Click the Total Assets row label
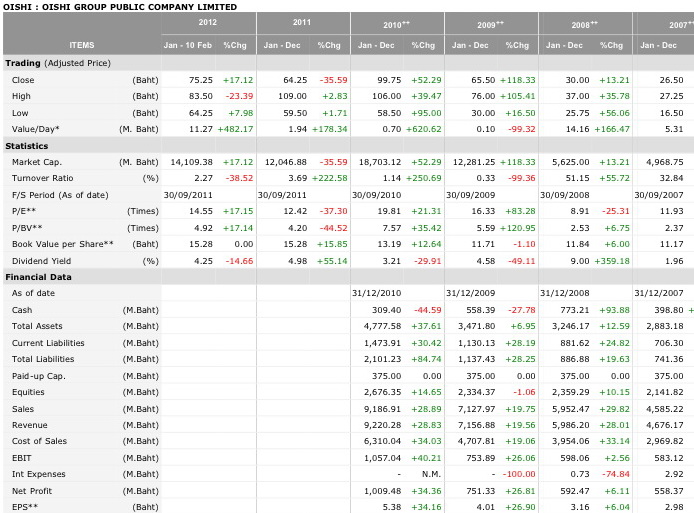Image resolution: width=694 pixels, height=513 pixels. tap(37, 326)
